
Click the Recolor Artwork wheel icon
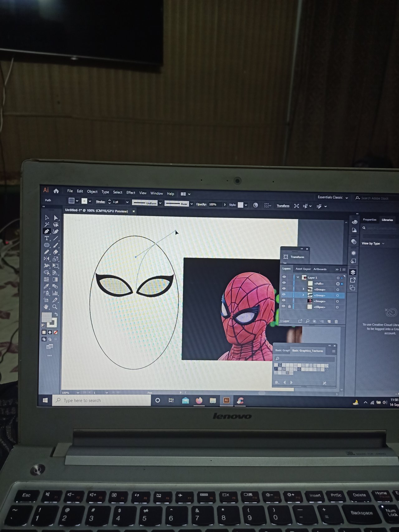click(255, 205)
